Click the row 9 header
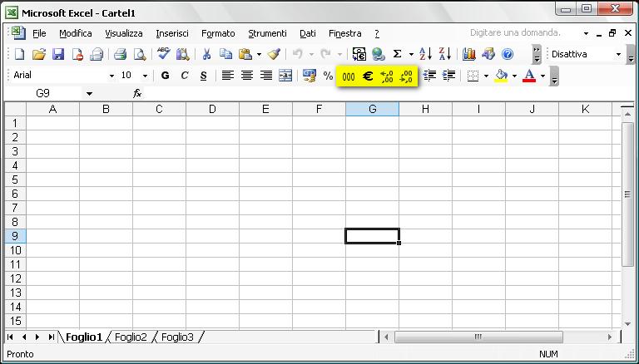Image resolution: width=639 pixels, height=364 pixels. click(x=14, y=236)
